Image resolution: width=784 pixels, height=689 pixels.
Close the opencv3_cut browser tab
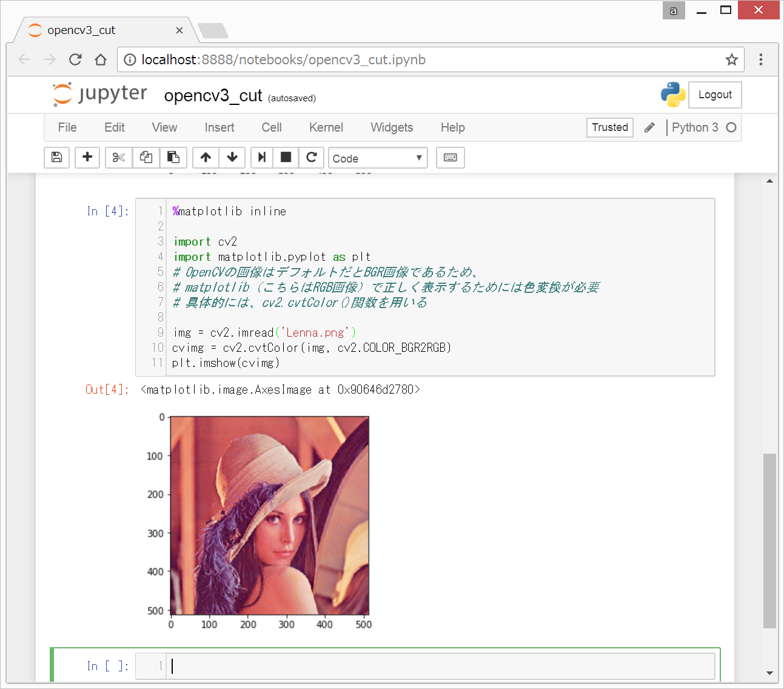coord(179,30)
